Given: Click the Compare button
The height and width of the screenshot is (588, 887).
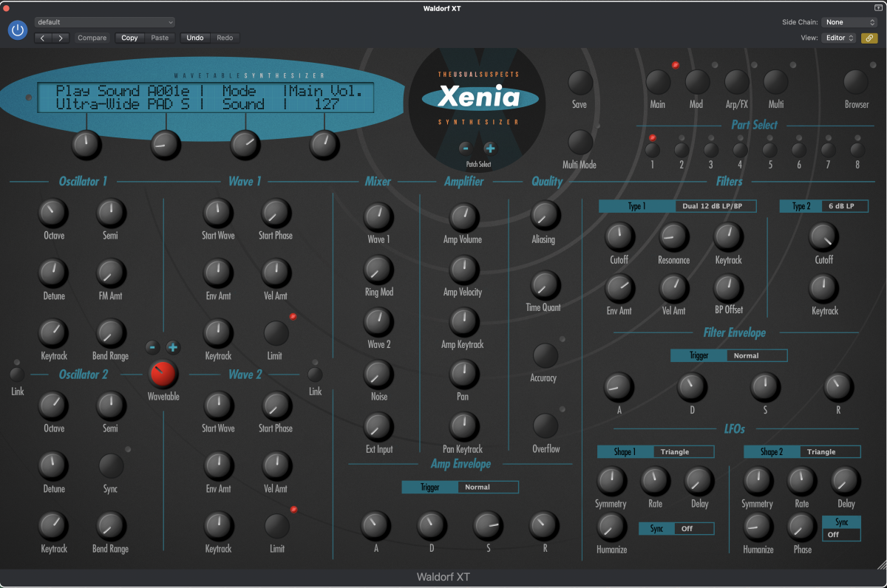Looking at the screenshot, I should pos(92,38).
